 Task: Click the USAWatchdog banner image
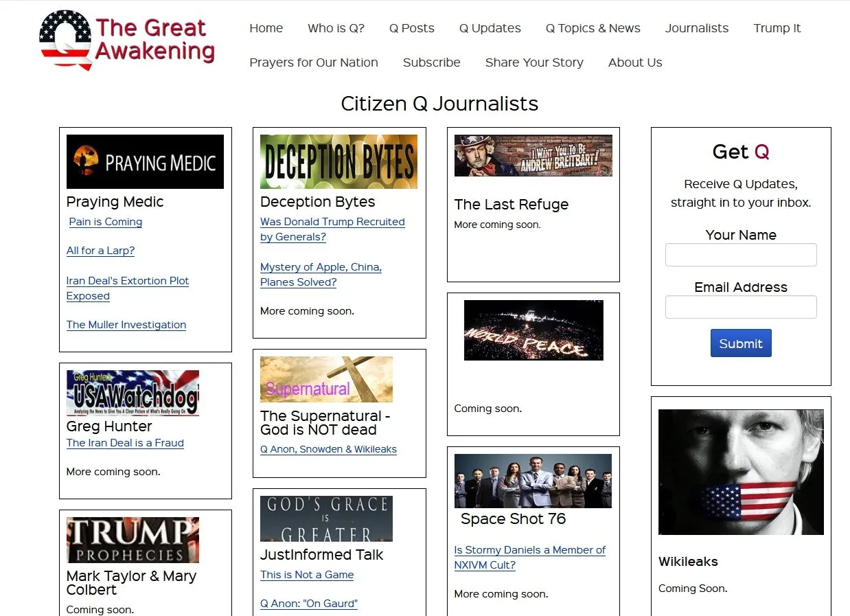tap(133, 393)
